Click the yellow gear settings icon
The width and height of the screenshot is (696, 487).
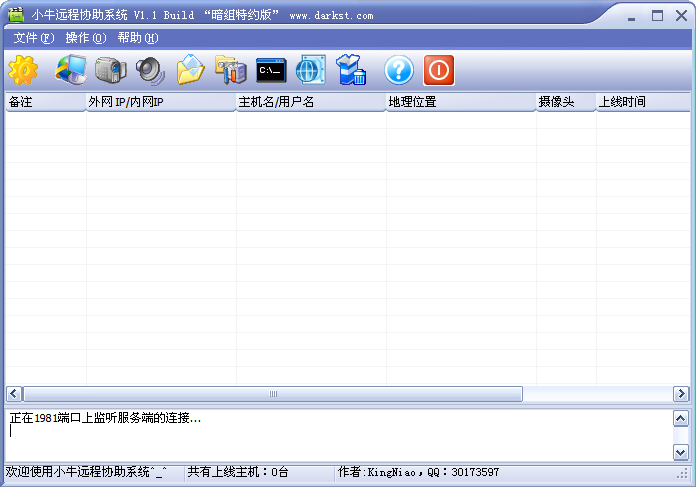click(x=23, y=70)
